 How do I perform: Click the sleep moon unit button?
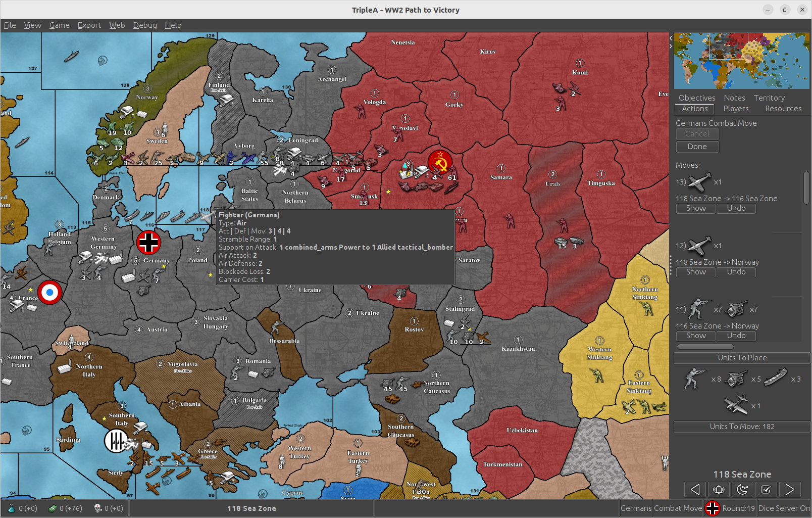[742, 489]
